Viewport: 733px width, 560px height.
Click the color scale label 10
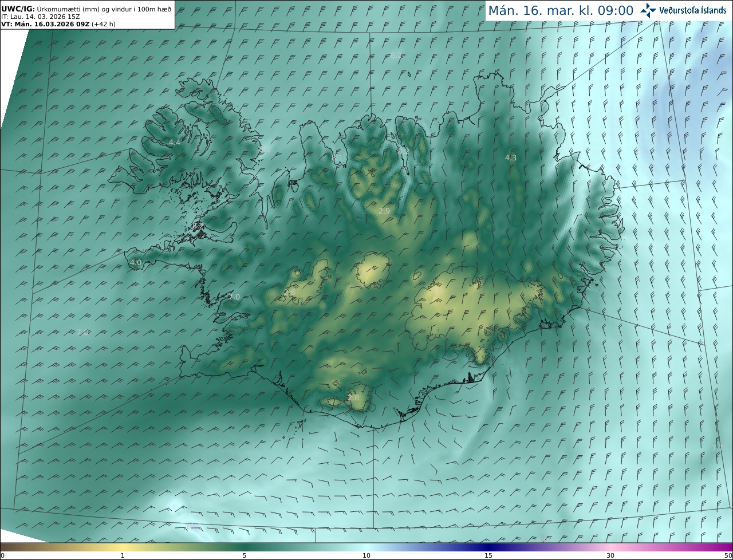coord(366,555)
